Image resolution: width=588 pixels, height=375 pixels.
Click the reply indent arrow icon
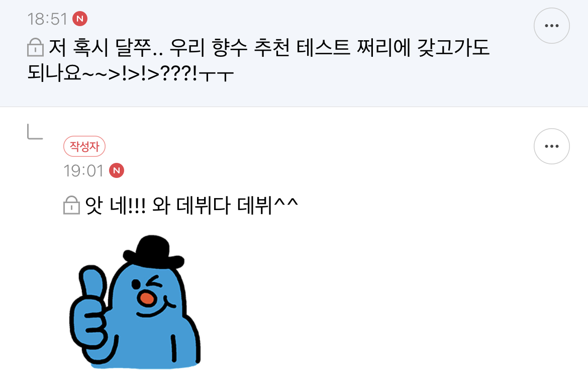point(35,132)
